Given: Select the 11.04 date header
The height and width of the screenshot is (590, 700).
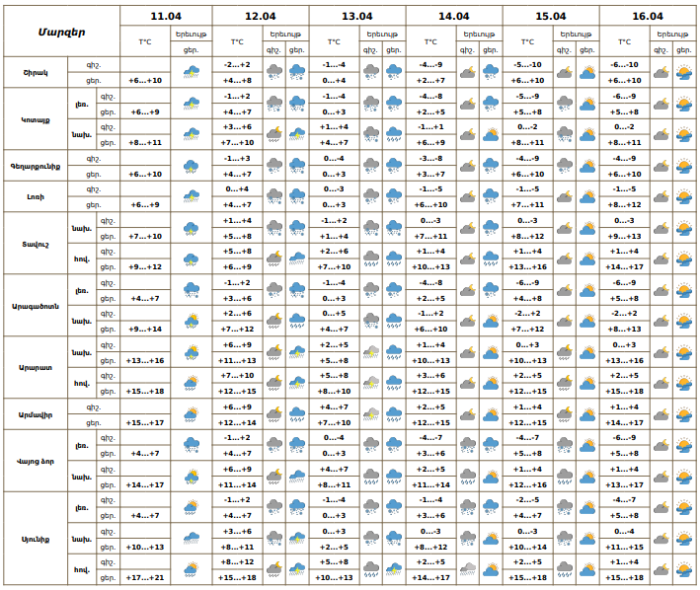Looking at the screenshot, I should (x=166, y=17).
